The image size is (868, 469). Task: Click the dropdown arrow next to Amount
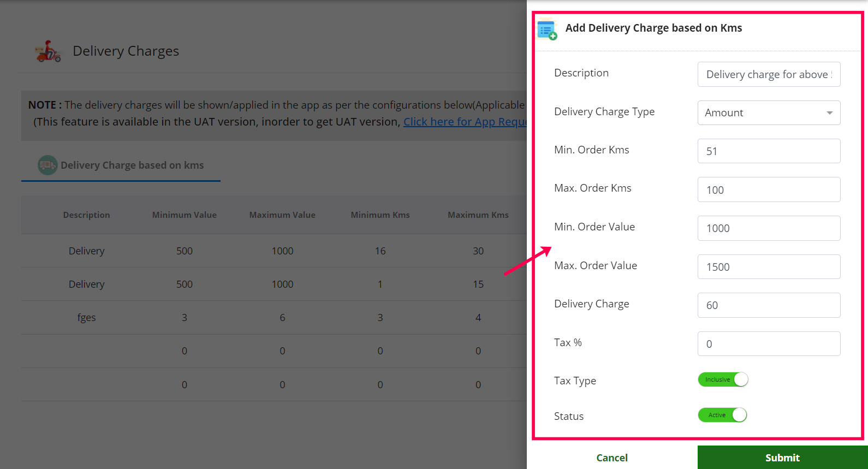click(x=829, y=113)
